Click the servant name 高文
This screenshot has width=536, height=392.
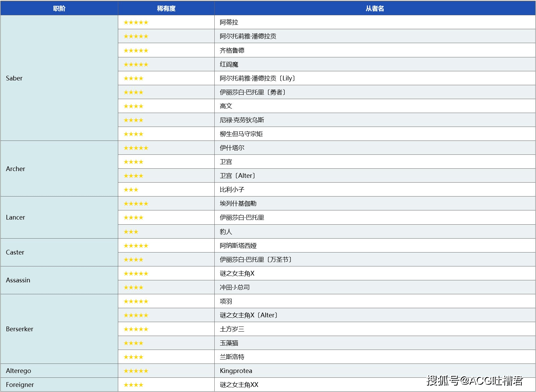(x=226, y=106)
